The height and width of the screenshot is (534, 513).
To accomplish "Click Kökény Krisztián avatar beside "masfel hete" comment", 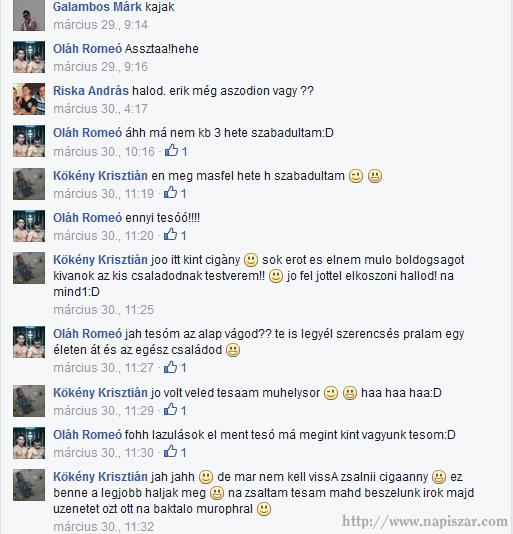I will [x=29, y=184].
